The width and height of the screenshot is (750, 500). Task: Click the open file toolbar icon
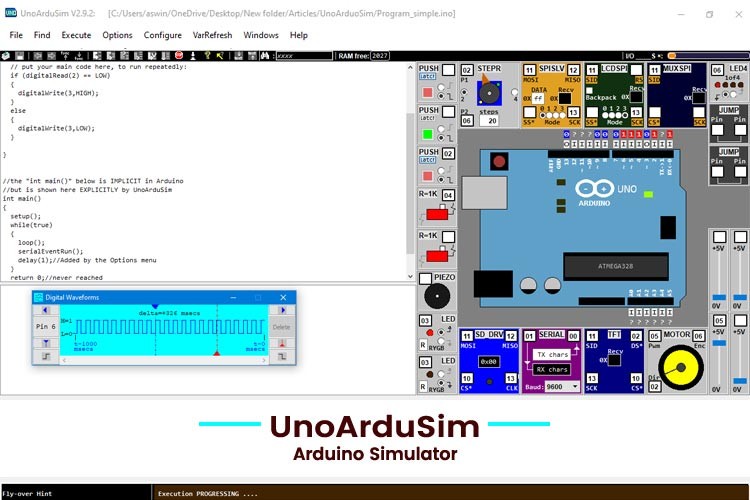point(6,56)
